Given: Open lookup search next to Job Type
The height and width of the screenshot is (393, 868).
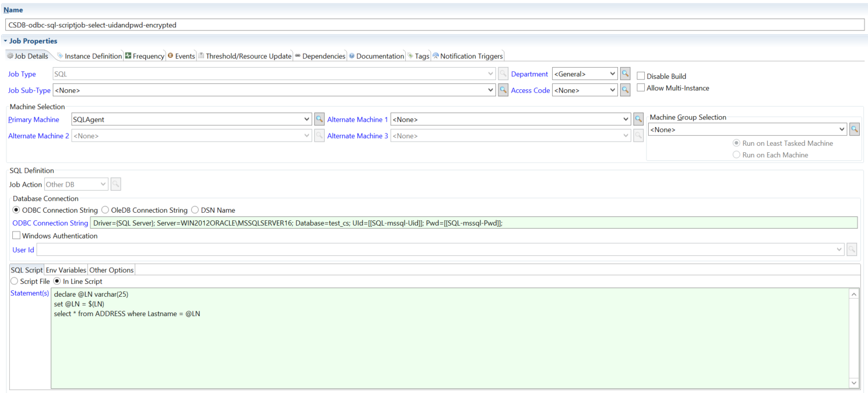Looking at the screenshot, I should click(503, 74).
